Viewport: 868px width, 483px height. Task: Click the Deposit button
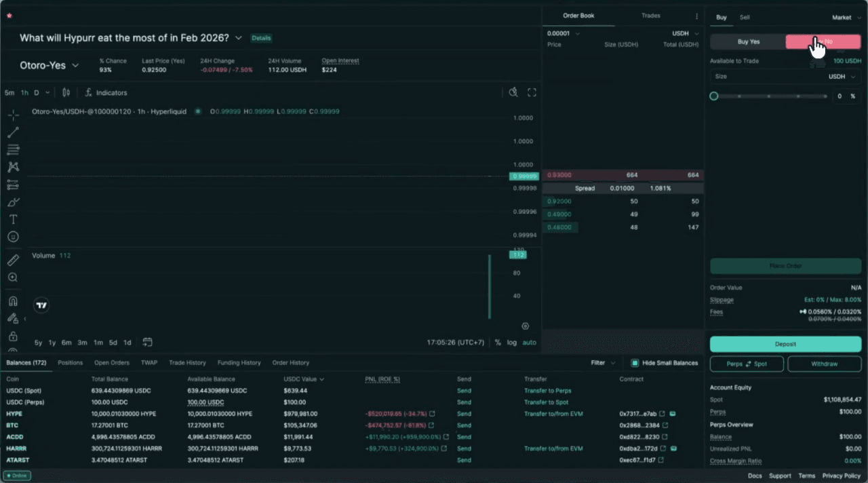coord(785,344)
